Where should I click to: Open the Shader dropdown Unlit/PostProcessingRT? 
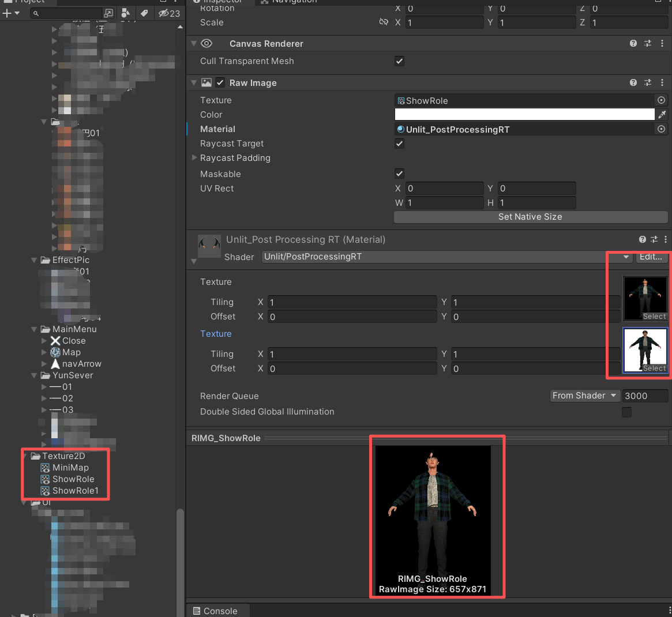click(447, 257)
